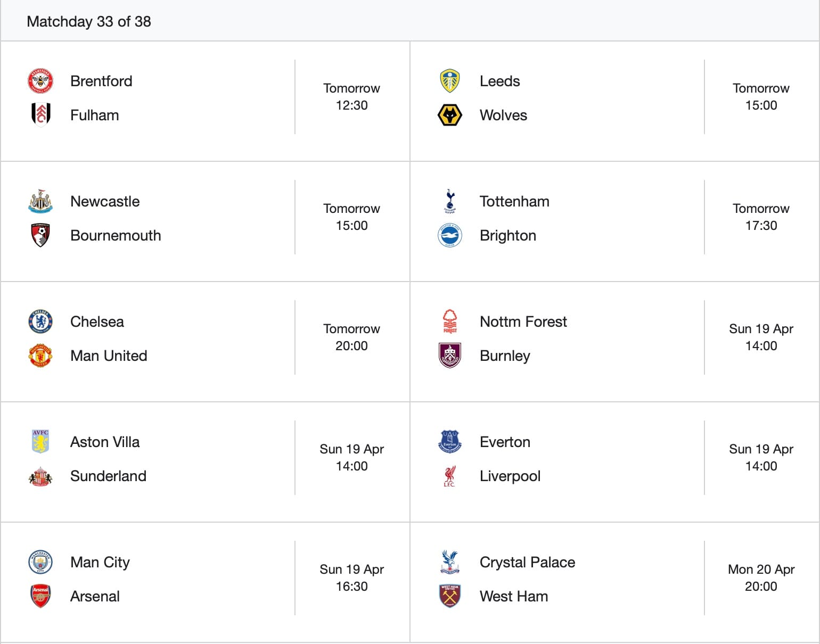Select the Wolves wolf-head crest
Image resolution: width=820 pixels, height=644 pixels.
(450, 115)
